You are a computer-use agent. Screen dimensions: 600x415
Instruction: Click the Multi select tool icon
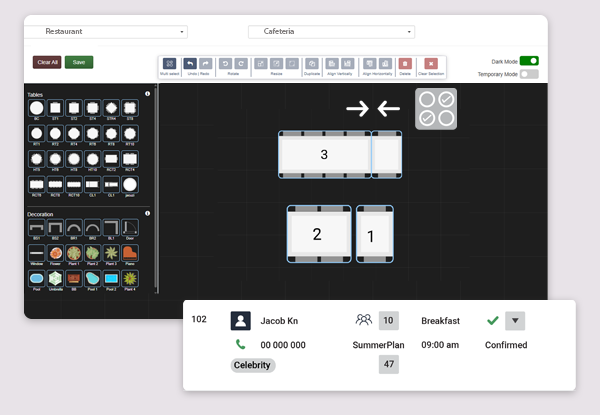click(170, 63)
